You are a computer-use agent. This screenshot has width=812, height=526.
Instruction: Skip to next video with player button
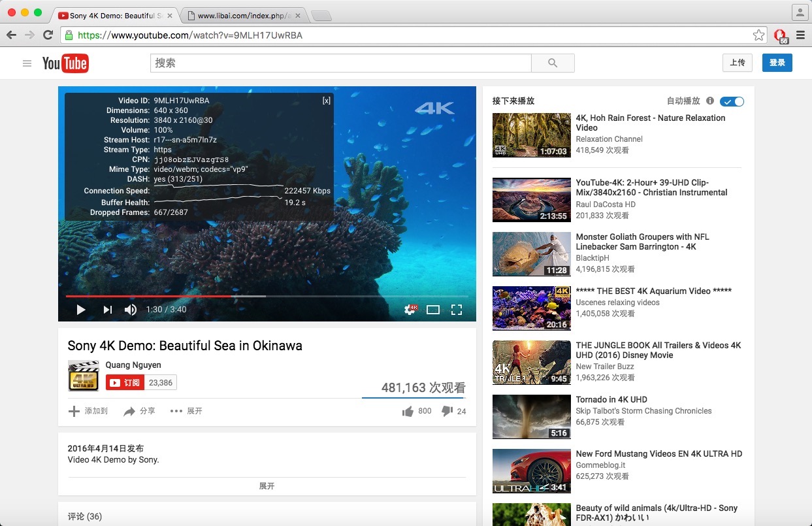pyautogui.click(x=108, y=310)
